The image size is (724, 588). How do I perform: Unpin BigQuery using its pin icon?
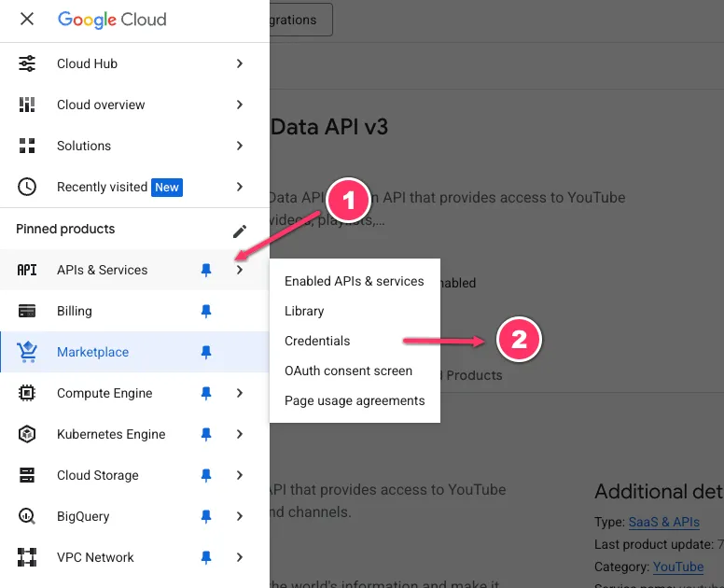(x=206, y=516)
